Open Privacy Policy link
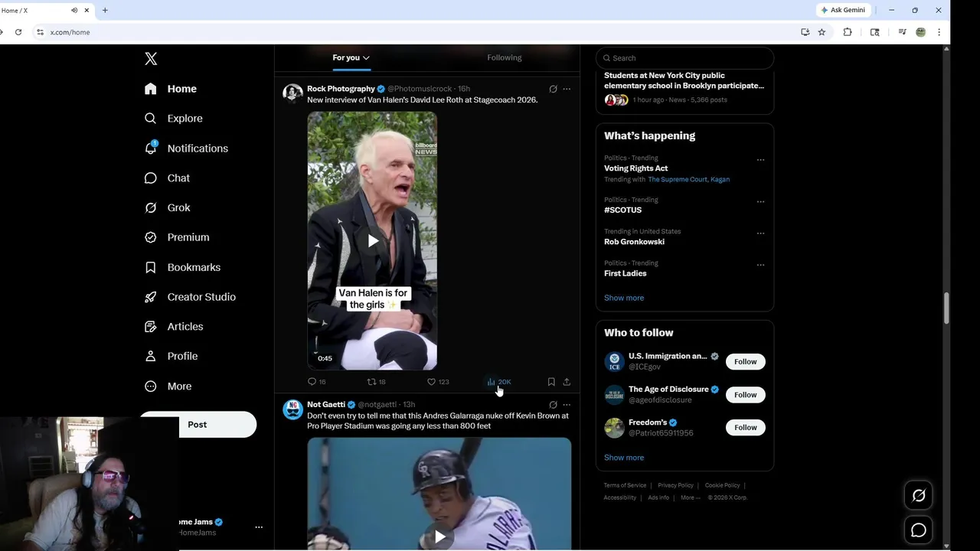Viewport: 980px width, 551px height. (x=675, y=485)
